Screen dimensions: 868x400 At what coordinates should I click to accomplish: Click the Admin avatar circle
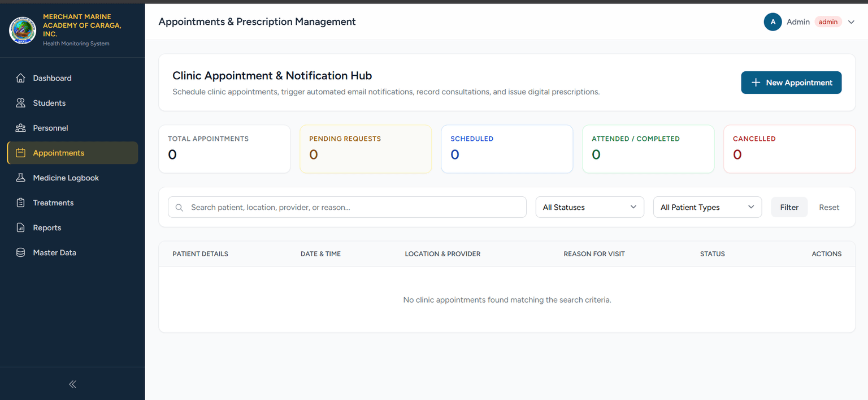tap(772, 21)
